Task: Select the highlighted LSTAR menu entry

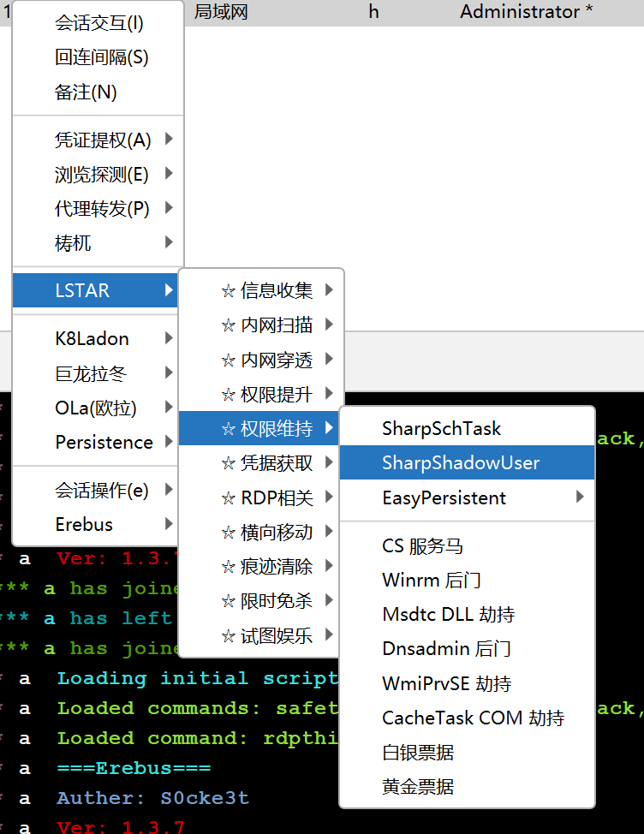Action: click(95, 290)
